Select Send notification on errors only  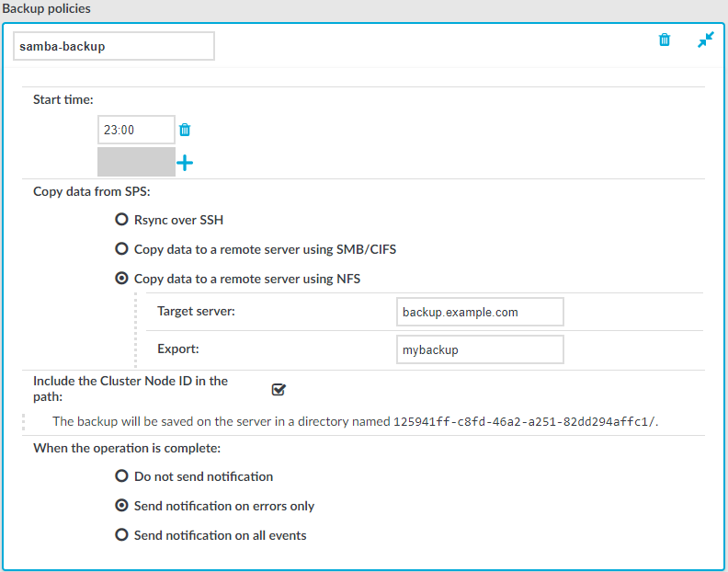pos(121,505)
